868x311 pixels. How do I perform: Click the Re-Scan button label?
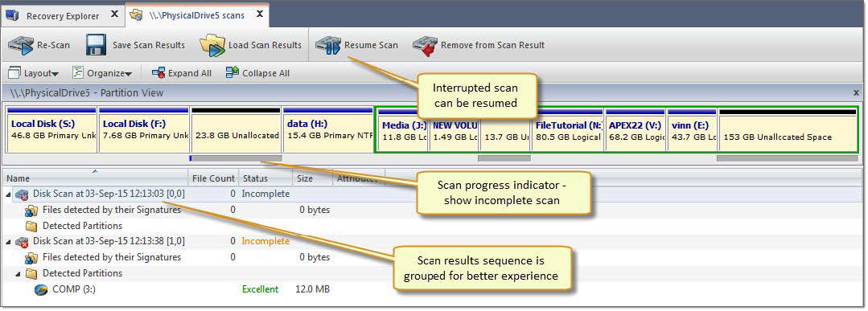pos(54,45)
